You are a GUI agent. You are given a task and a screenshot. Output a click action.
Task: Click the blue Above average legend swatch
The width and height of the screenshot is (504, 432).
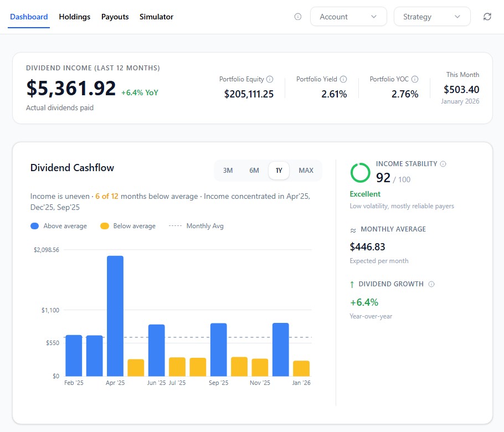pos(35,226)
